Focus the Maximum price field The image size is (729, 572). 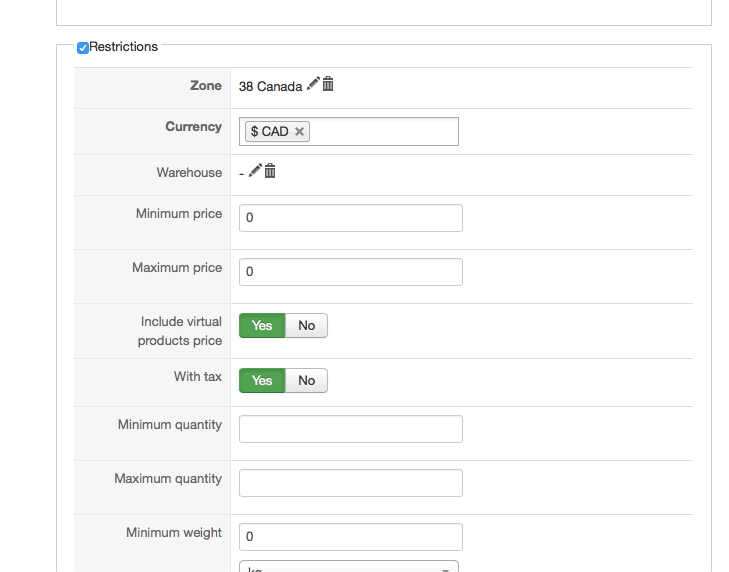[350, 272]
